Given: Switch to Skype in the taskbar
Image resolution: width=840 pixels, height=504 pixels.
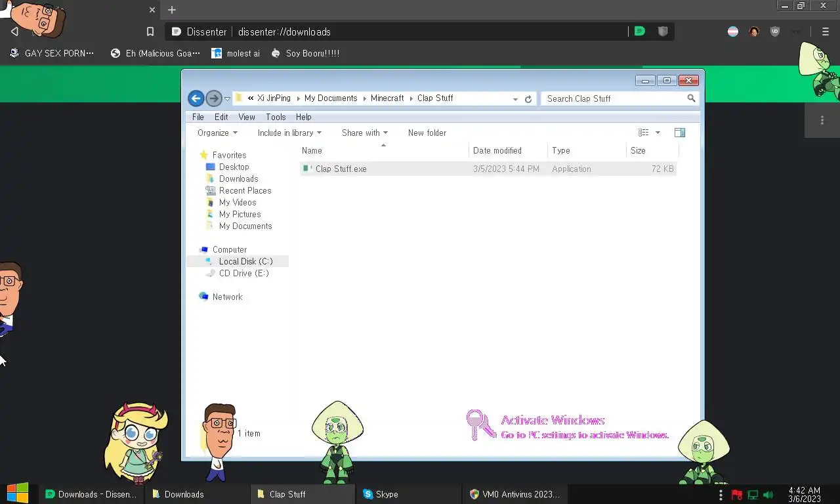Looking at the screenshot, I should click(407, 494).
